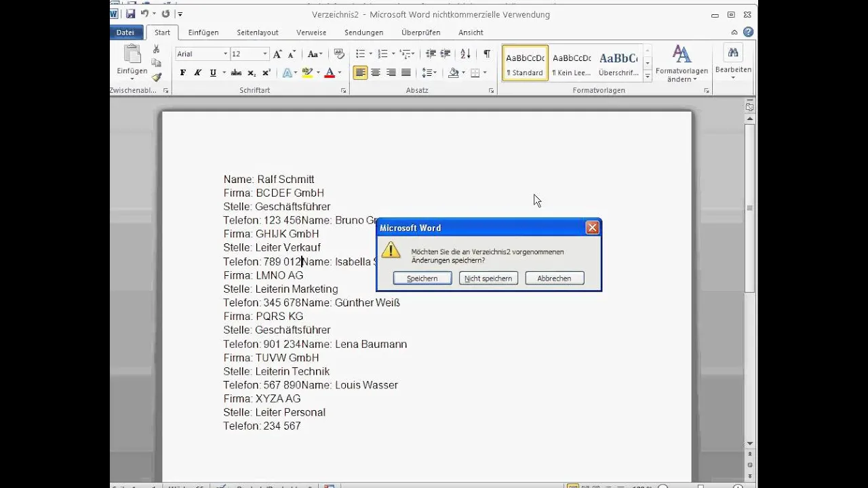Open the Datei tab
Screen dimensions: 868x488
pos(125,32)
